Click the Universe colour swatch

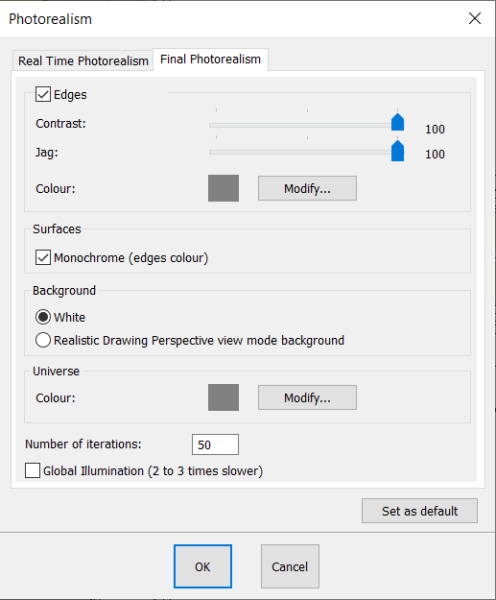224,398
